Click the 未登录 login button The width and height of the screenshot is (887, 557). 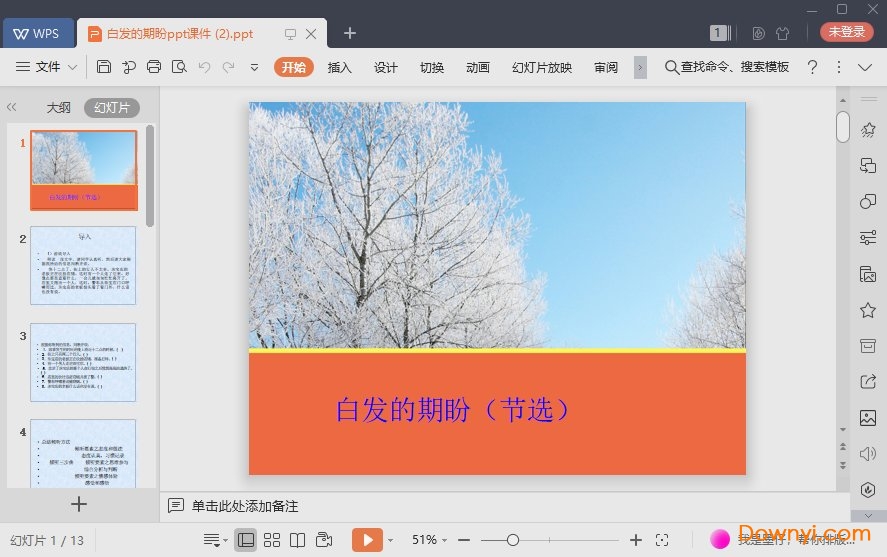click(847, 32)
